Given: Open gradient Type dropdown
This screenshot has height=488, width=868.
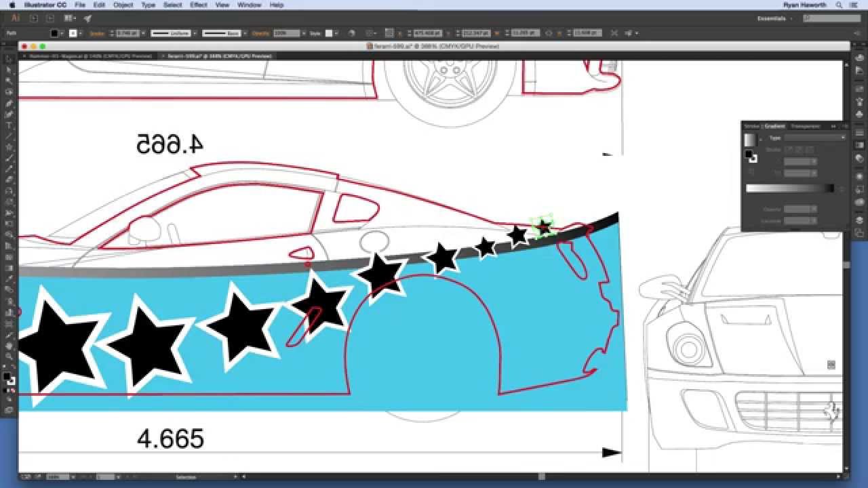Looking at the screenshot, I should [815, 138].
